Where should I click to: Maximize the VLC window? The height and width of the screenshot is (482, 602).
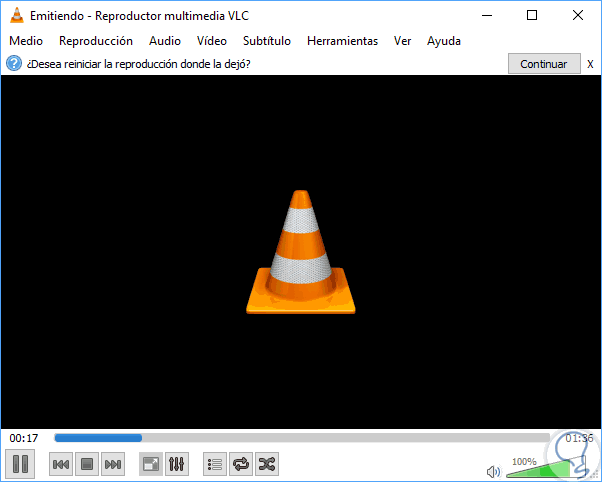point(532,16)
